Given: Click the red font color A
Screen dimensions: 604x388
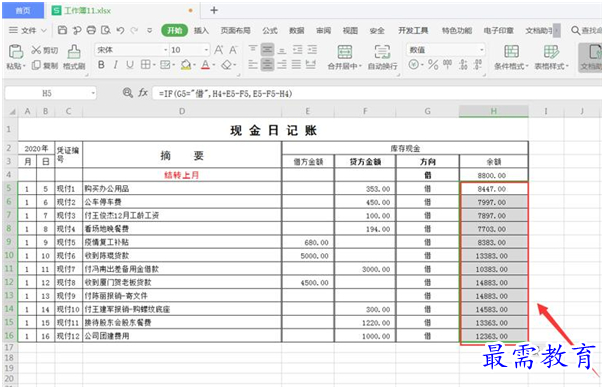Looking at the screenshot, I should [205, 65].
